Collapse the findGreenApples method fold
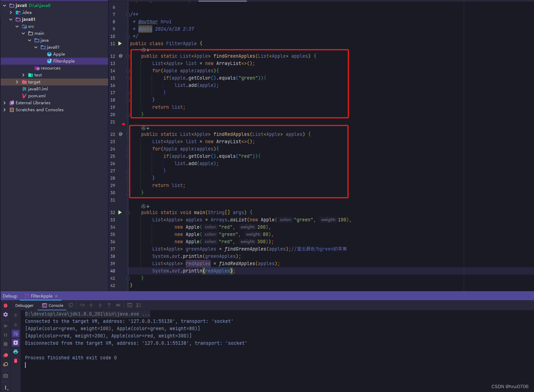This screenshot has height=392, width=534. point(128,56)
